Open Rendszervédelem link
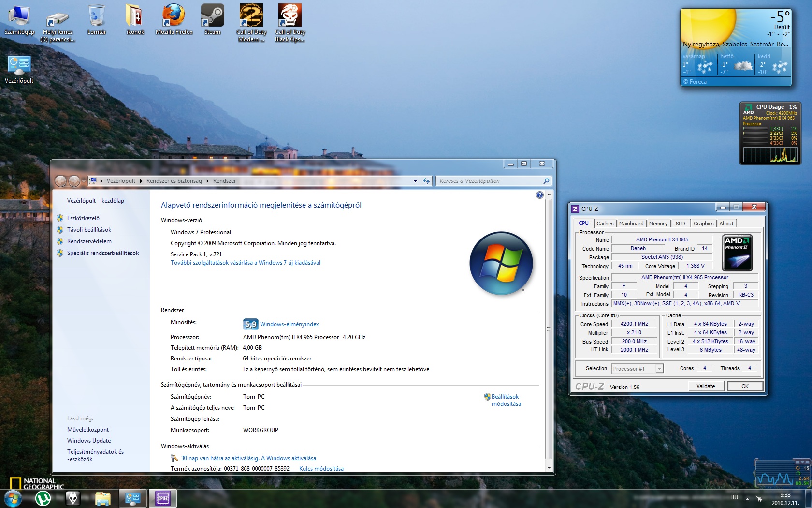Screen dimensions: 812x508 89,241
